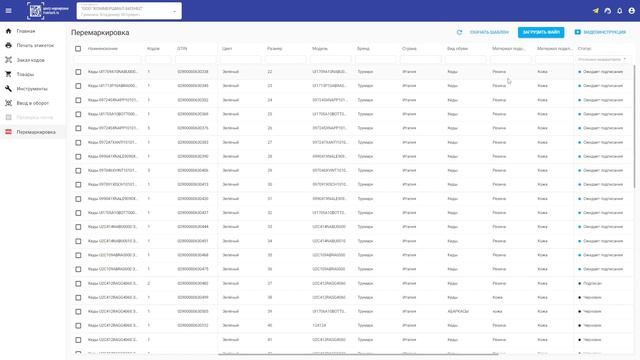Check the row with size 34
Screen dimensions: 640x360
[78, 241]
